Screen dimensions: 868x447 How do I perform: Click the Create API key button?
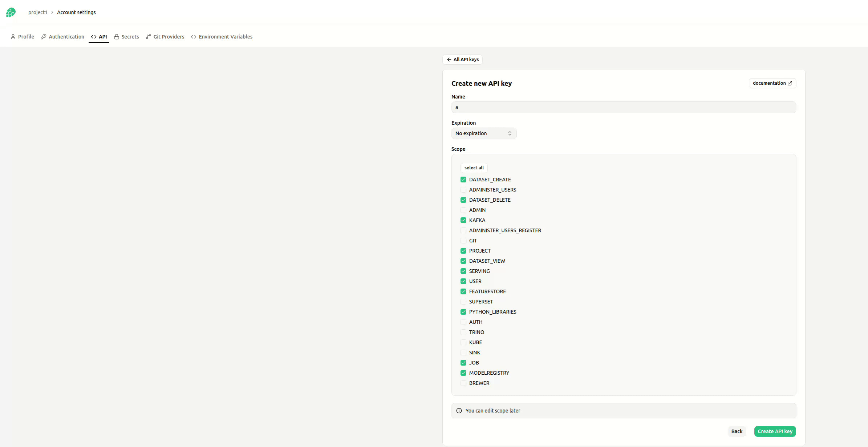[775, 431]
